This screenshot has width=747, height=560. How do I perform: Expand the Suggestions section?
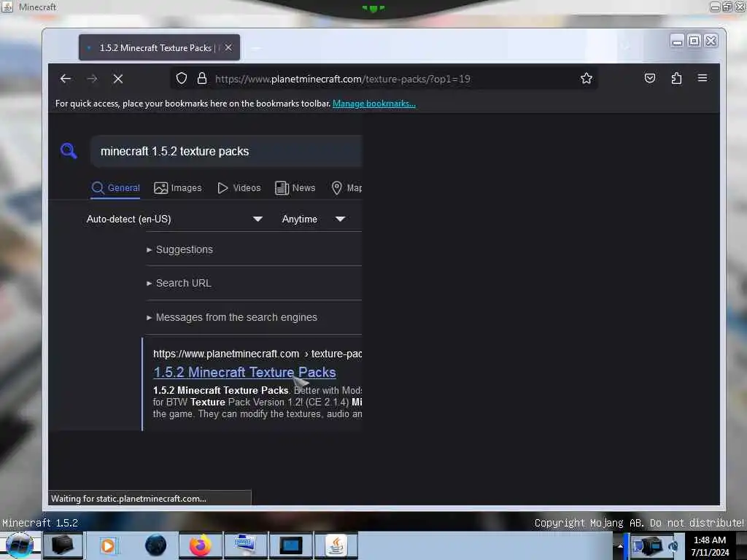point(179,249)
